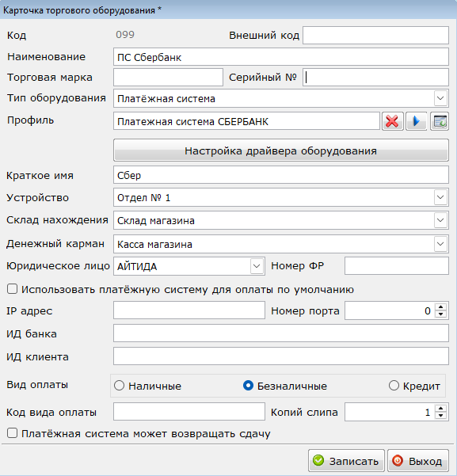Click Настройка драйвера оборудования button

click(x=281, y=150)
